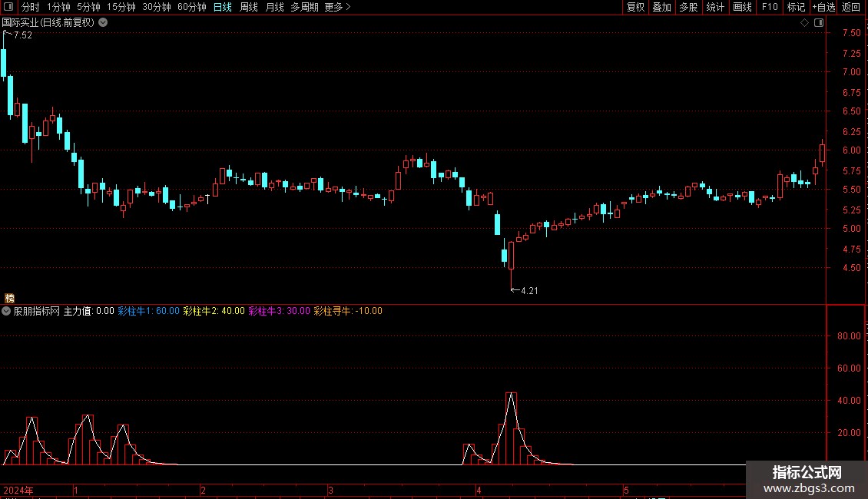This screenshot has height=499, width=868.
Task: Click the 80.00 indicator axis label
Action: [x=849, y=336]
